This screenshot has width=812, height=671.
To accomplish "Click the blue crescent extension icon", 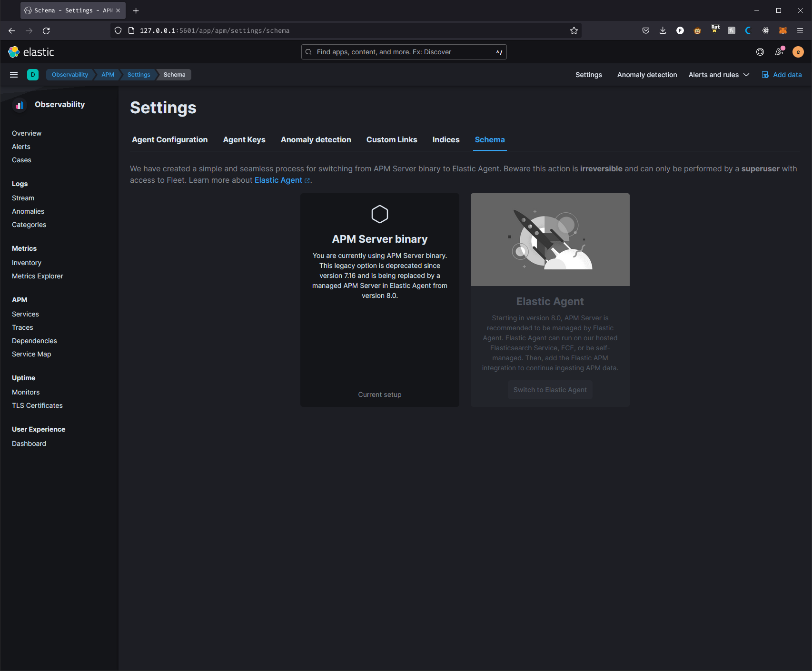I will pyautogui.click(x=749, y=30).
